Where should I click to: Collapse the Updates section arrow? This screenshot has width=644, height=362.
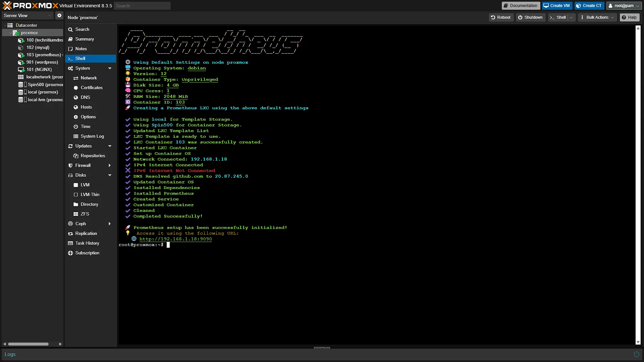[x=110, y=146]
